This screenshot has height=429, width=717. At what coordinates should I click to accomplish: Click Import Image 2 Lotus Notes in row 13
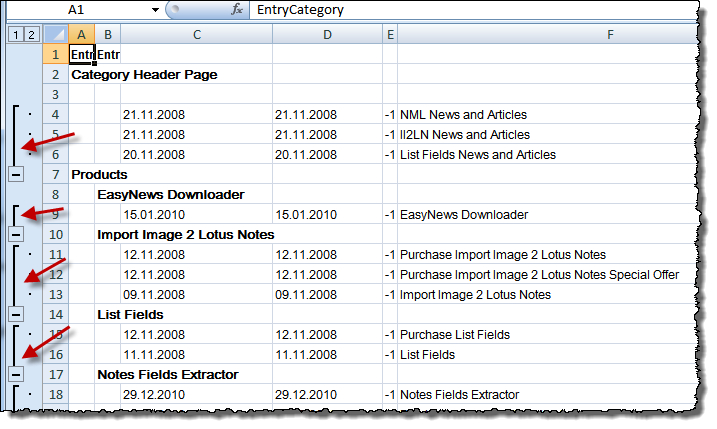pos(476,295)
